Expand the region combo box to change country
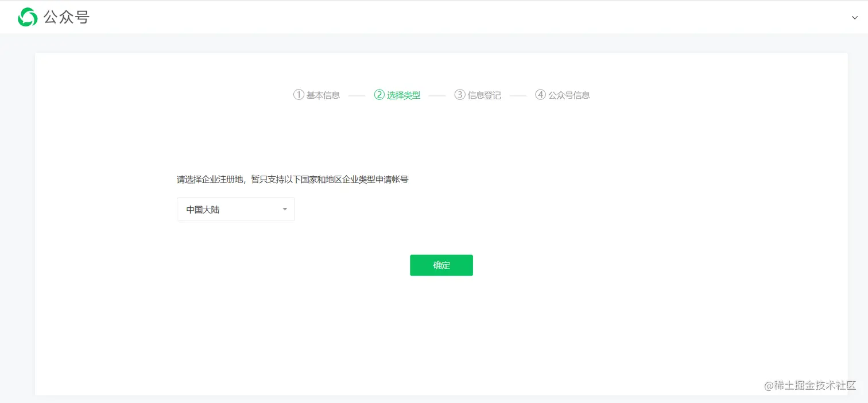 tap(235, 209)
